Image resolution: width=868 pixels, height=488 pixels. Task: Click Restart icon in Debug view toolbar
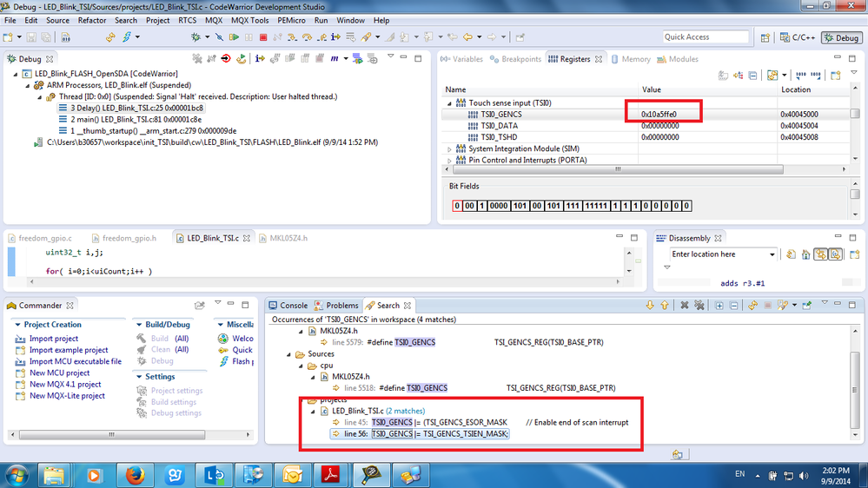pyautogui.click(x=241, y=59)
